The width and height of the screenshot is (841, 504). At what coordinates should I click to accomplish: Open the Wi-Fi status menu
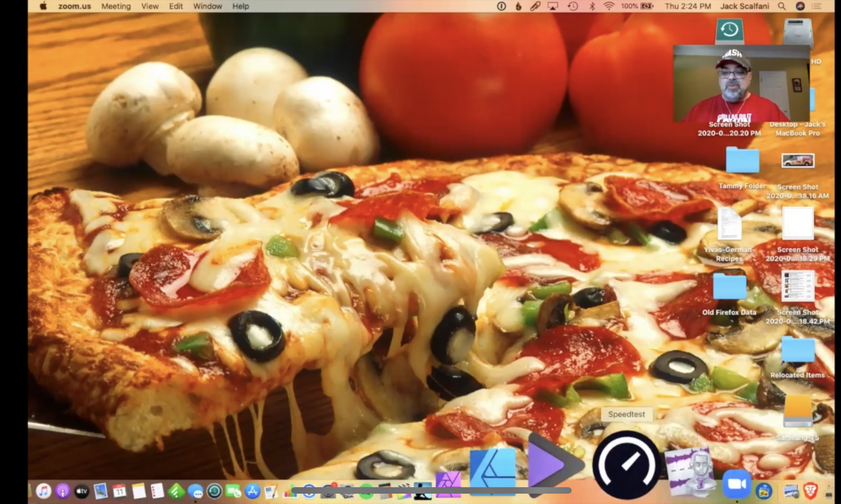(x=609, y=6)
